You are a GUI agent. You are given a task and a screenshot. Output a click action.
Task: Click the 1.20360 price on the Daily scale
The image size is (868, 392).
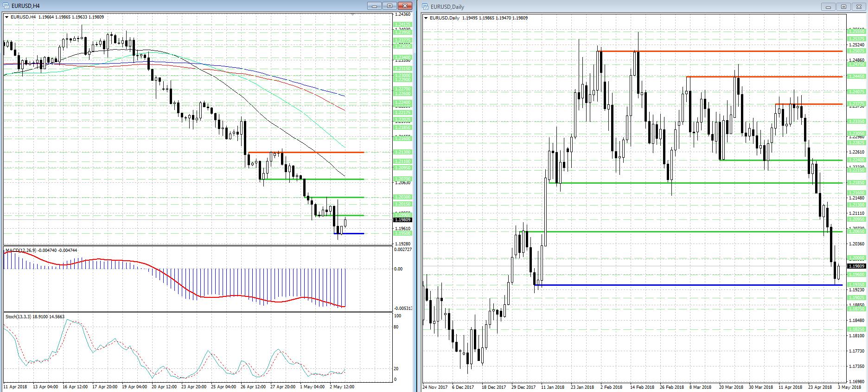[857, 244]
